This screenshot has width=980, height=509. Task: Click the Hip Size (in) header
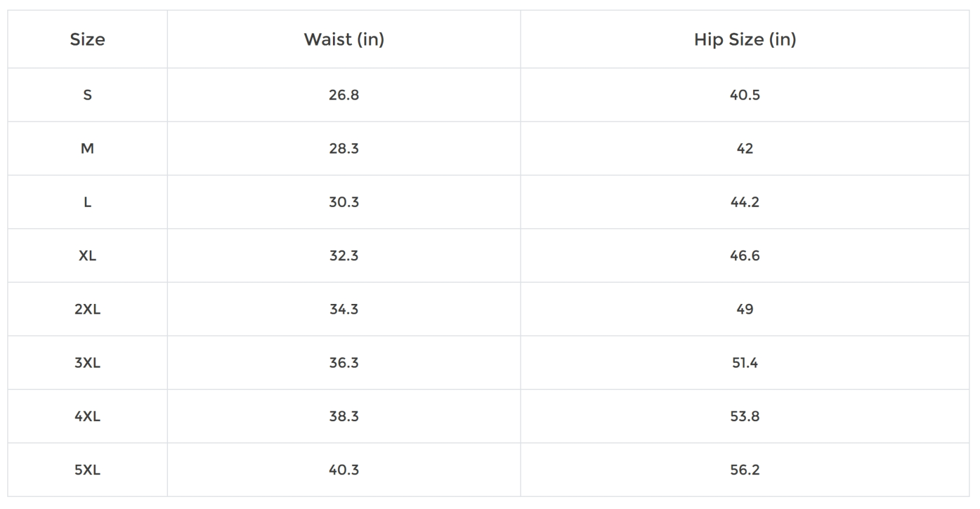[745, 39]
